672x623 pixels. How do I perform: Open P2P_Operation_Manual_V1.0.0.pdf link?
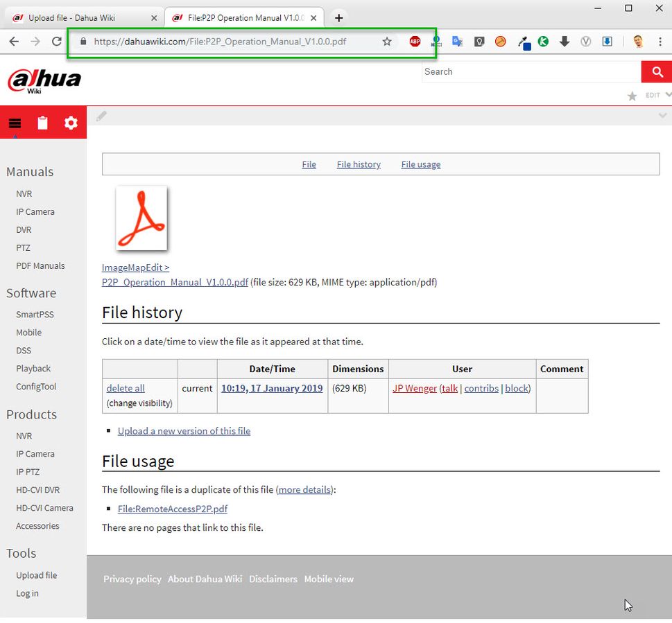click(175, 282)
